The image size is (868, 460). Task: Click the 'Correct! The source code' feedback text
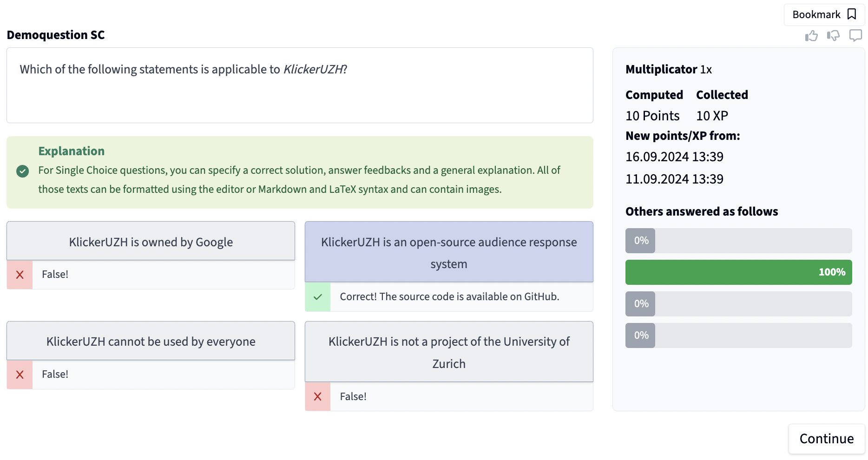pos(449,297)
